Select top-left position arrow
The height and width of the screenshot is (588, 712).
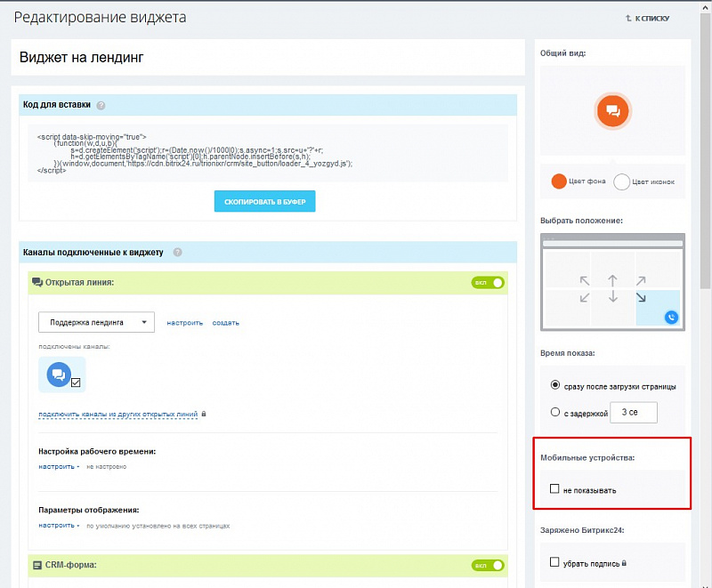[x=585, y=281]
